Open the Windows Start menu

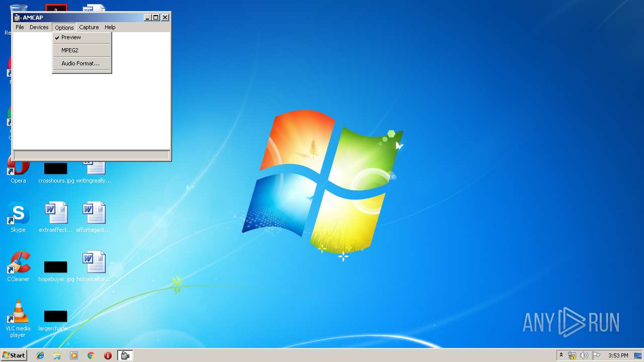pyautogui.click(x=14, y=355)
